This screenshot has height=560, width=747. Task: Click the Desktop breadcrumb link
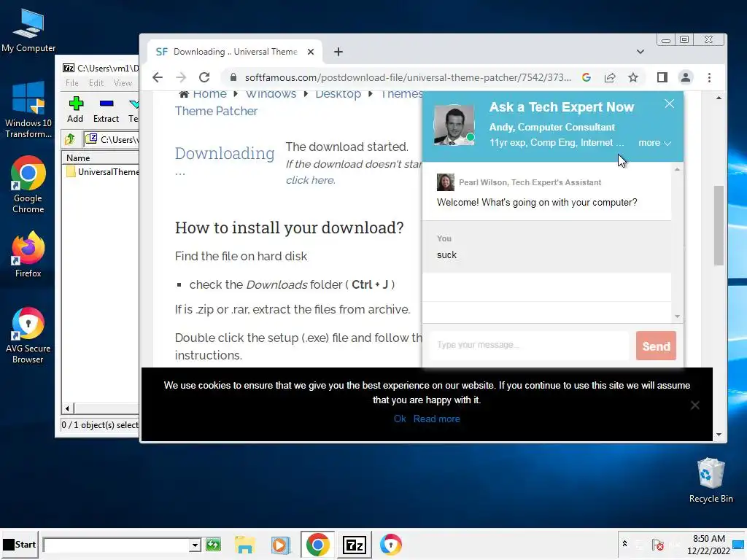[338, 95]
